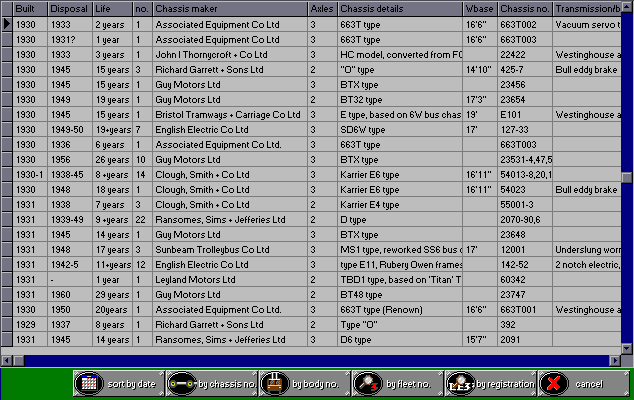
Task: Click the 'Leyland Motors Ltd' cell
Action: click(x=230, y=279)
